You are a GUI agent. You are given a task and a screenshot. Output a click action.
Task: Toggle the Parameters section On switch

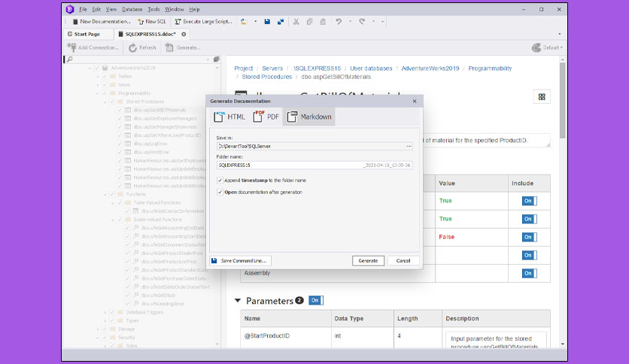coord(316,300)
